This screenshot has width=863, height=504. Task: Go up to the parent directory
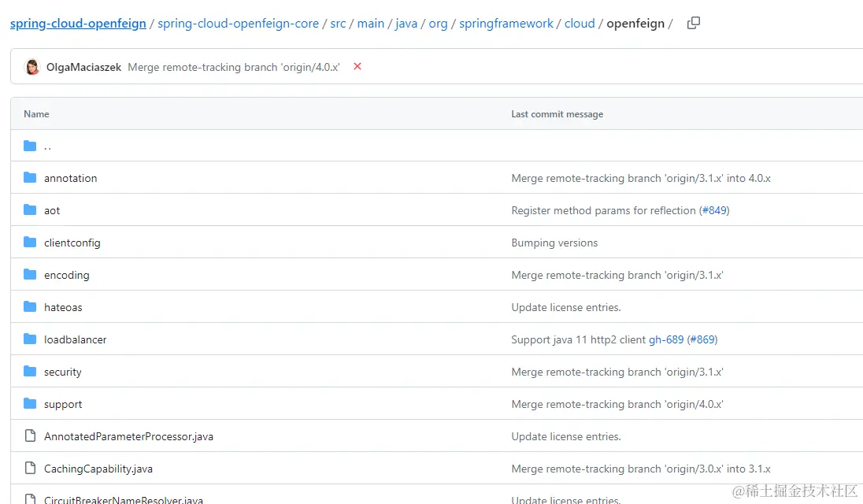pos(48,146)
